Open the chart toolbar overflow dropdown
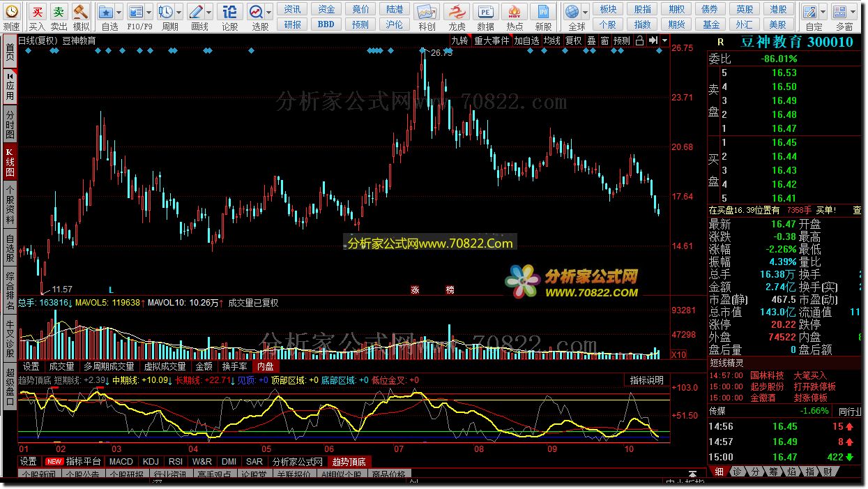 point(663,40)
